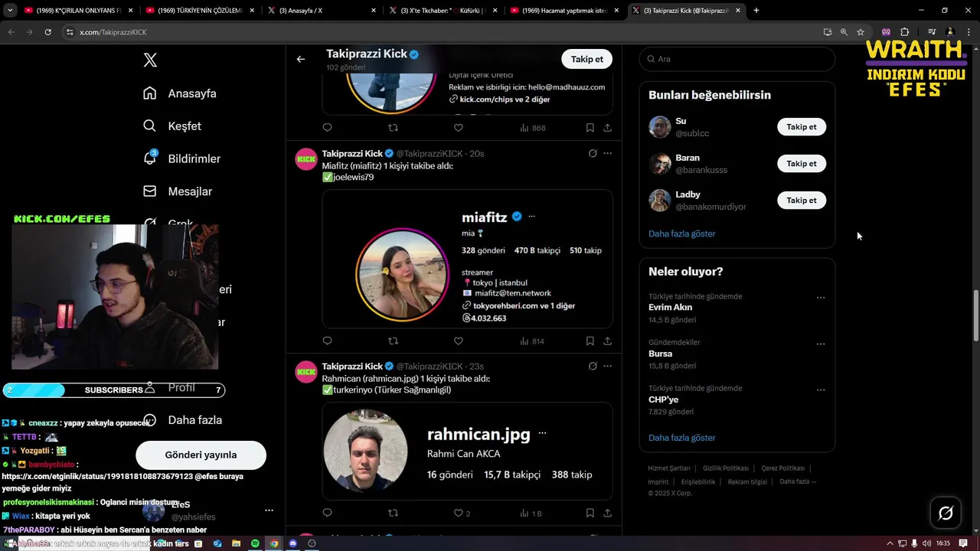Switch to the (3) Anasayfa / X tab

click(x=322, y=10)
